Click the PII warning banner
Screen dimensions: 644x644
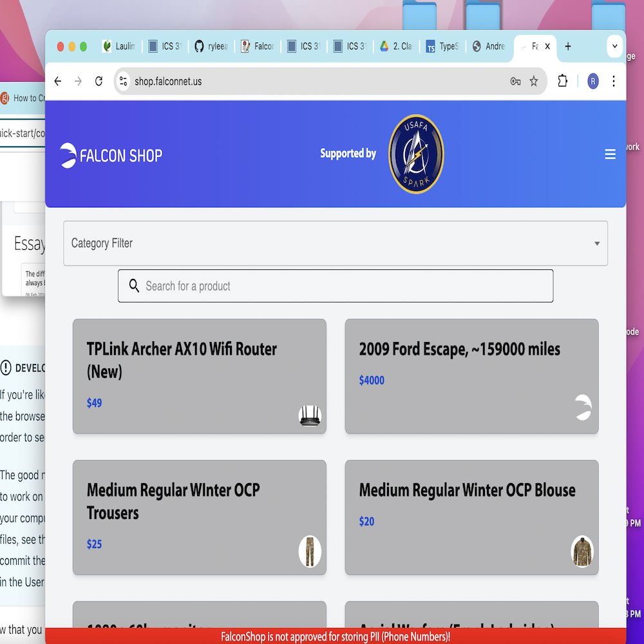point(335,636)
